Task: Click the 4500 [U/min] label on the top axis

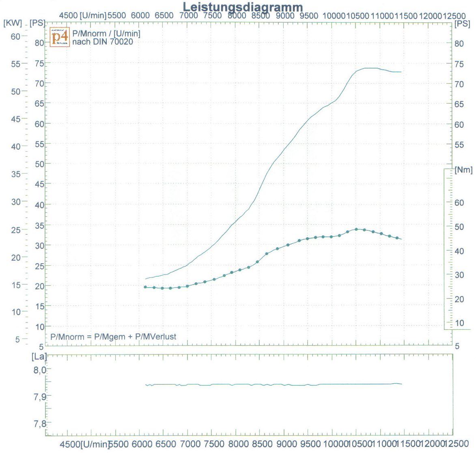Action: [83, 16]
